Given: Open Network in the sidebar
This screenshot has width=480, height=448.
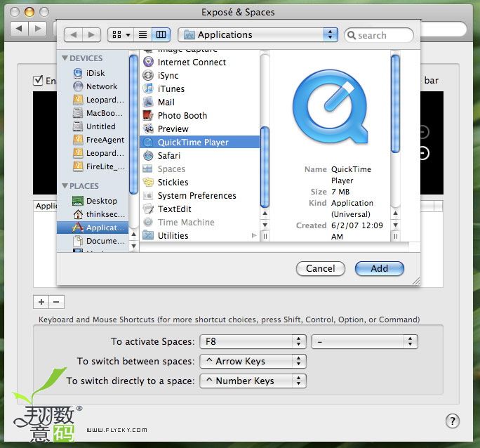Looking at the screenshot, I should (95, 86).
